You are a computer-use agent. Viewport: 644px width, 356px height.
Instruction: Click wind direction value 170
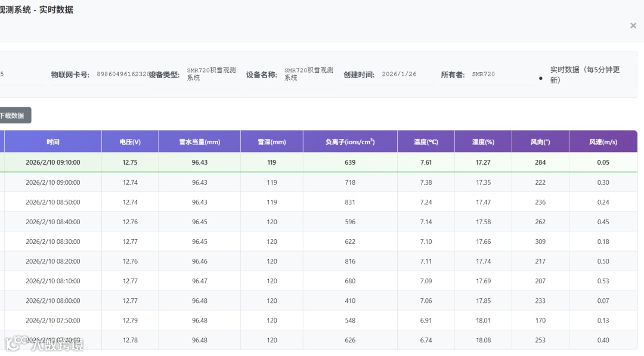(540, 320)
